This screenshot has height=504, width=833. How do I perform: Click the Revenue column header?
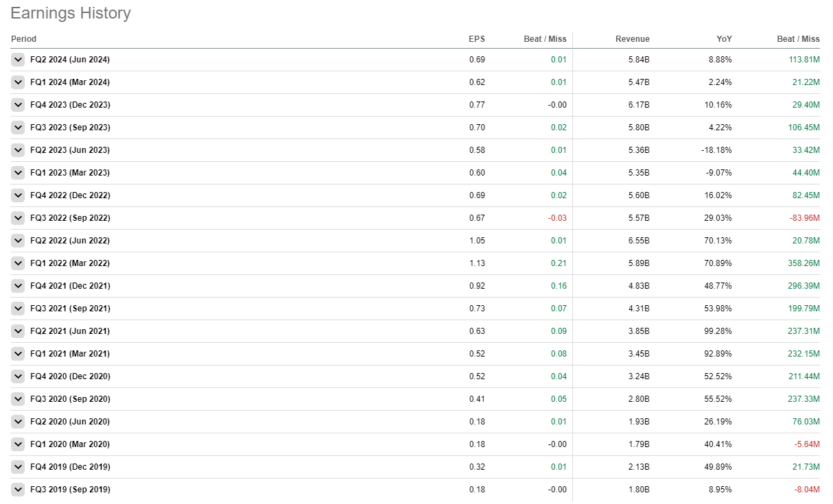coord(632,39)
